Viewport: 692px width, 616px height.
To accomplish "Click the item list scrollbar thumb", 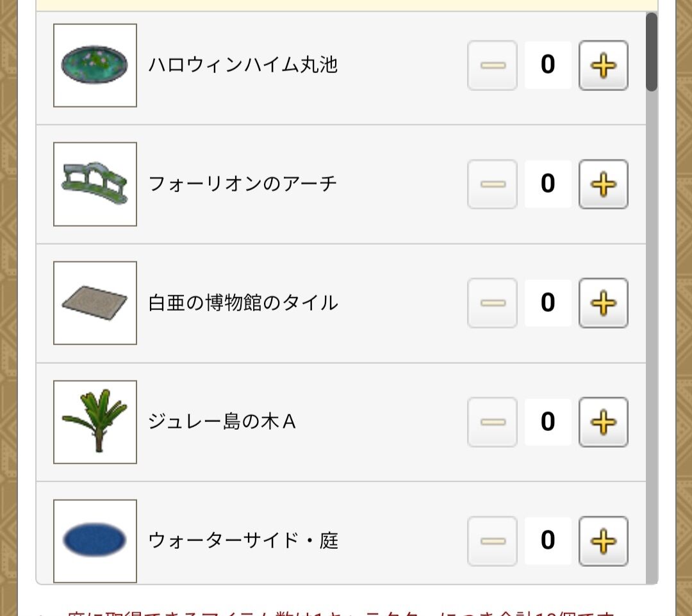I will coord(651,51).
